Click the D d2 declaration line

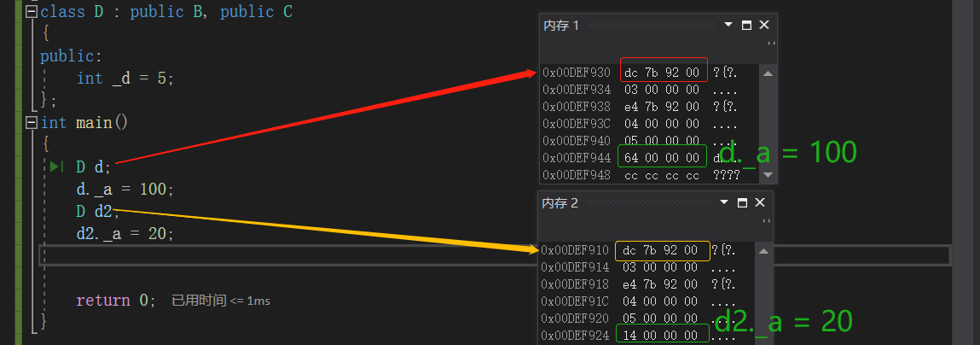[97, 212]
